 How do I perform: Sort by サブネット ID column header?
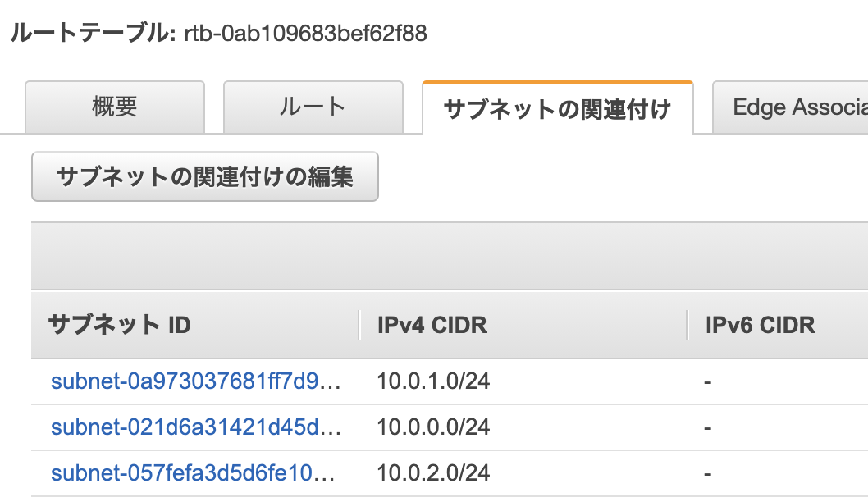coord(119,325)
